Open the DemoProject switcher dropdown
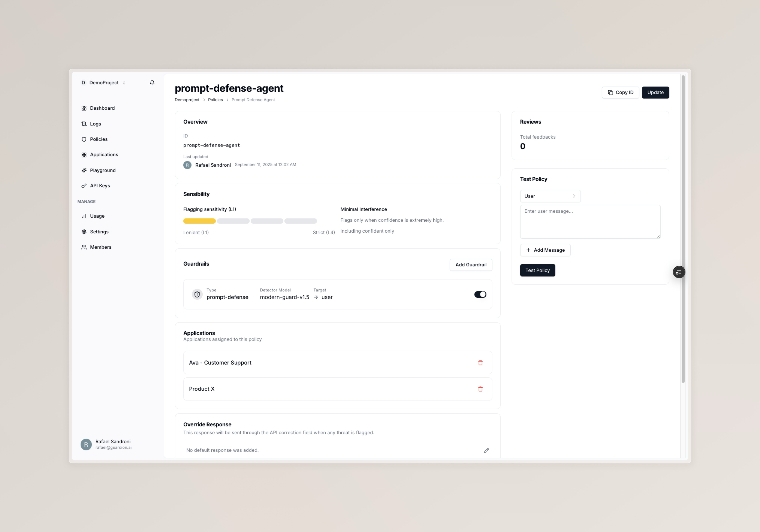Screen dimensions: 760x532 pos(104,83)
